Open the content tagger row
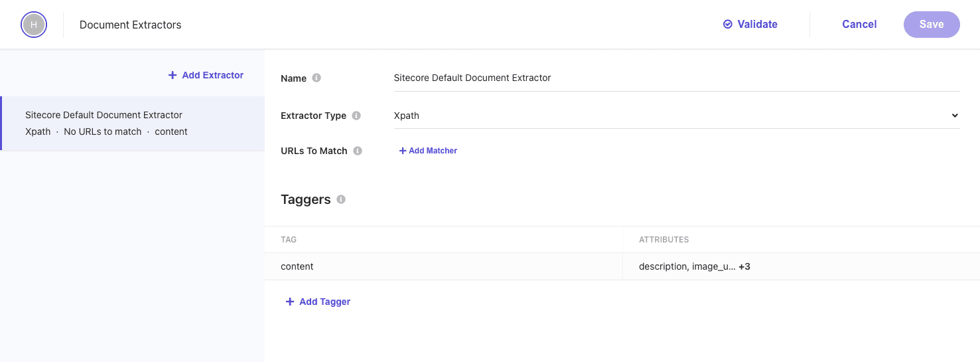 point(297,266)
